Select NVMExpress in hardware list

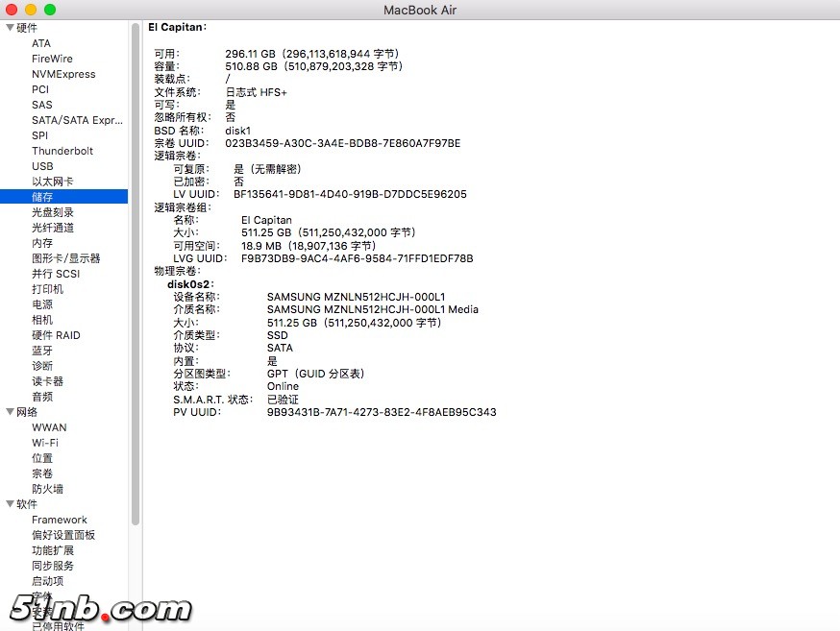63,74
